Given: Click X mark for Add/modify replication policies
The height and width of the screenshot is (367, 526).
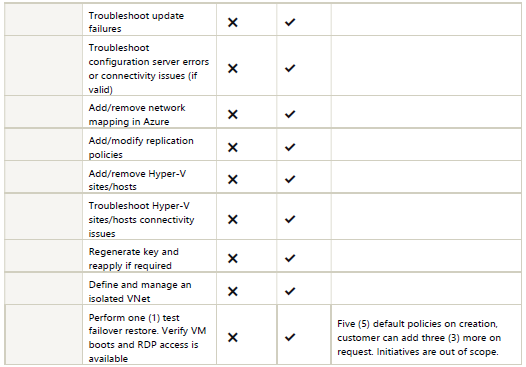Looking at the screenshot, I should (x=232, y=147).
